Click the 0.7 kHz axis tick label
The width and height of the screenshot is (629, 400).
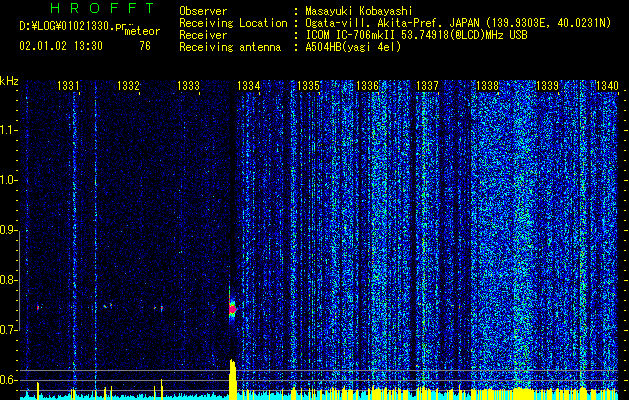pyautogui.click(x=8, y=330)
